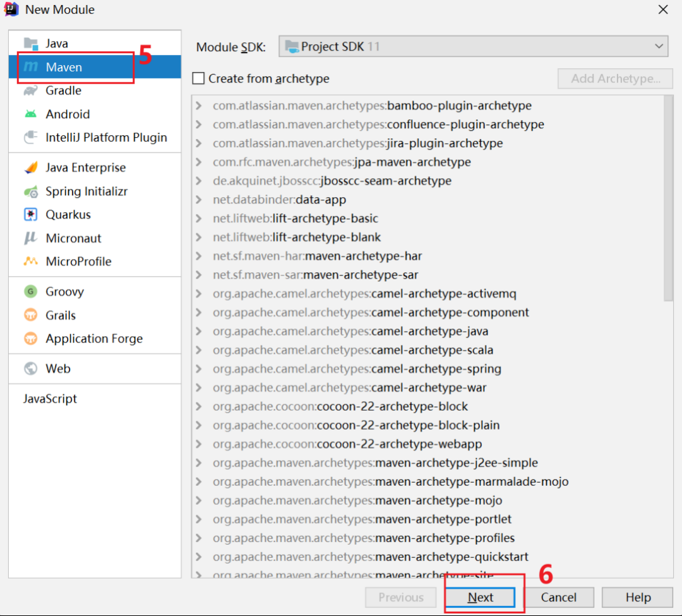Viewport: 682px width, 616px height.
Task: Select cocoon-22-archetype-block row
Action: [428, 406]
